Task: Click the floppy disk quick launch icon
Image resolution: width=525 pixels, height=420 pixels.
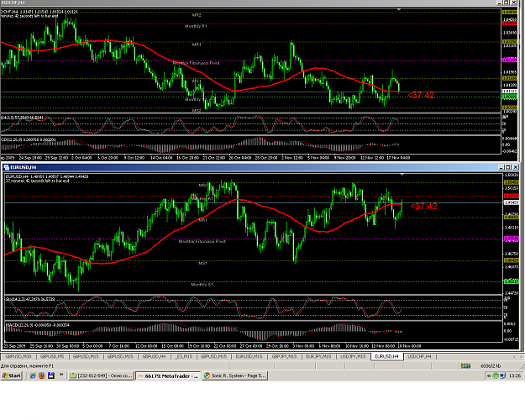Action: (51, 375)
